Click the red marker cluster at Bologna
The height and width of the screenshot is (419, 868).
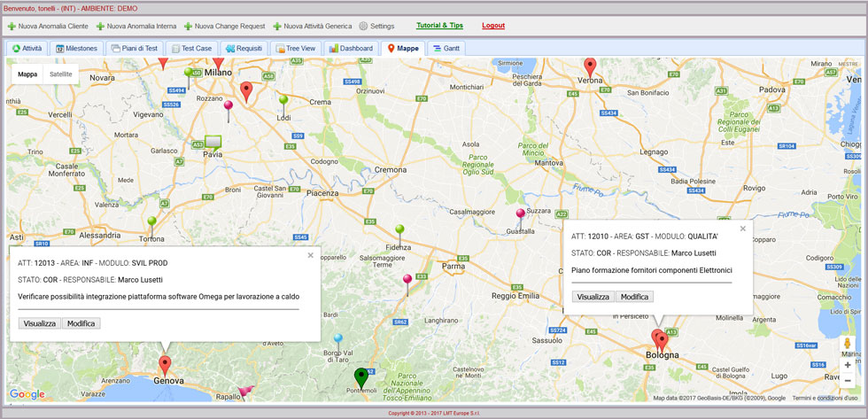659,340
